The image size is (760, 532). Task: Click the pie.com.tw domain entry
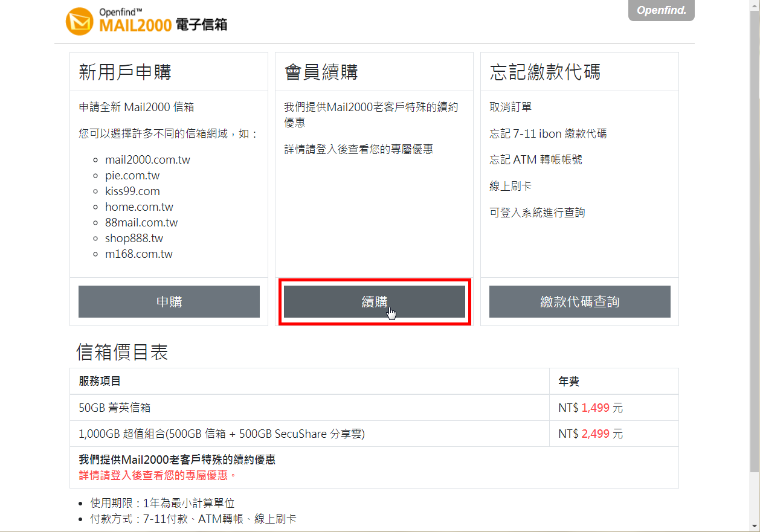coord(132,176)
